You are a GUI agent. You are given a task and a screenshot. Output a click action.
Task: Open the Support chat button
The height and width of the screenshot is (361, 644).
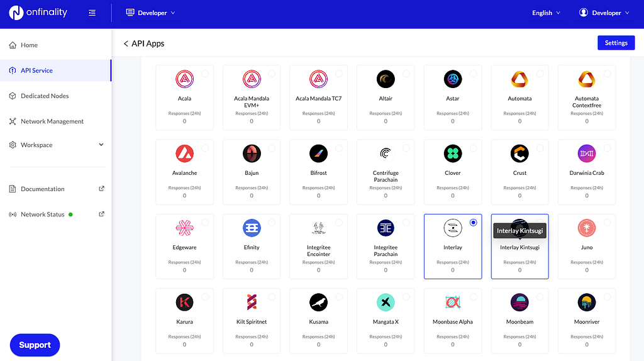click(35, 345)
